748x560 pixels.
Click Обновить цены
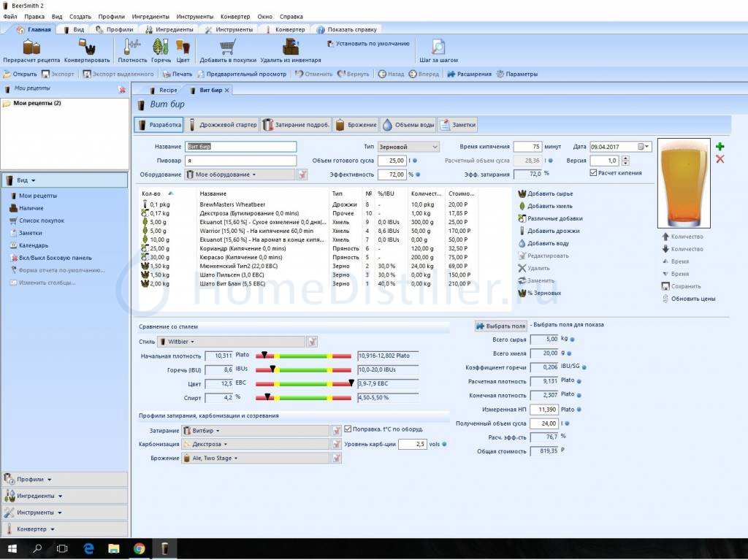(688, 299)
